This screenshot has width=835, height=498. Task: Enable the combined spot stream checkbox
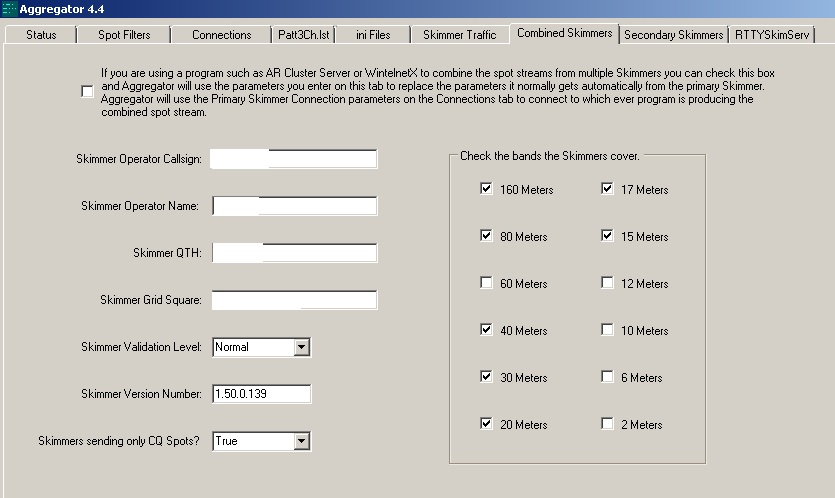click(x=88, y=92)
